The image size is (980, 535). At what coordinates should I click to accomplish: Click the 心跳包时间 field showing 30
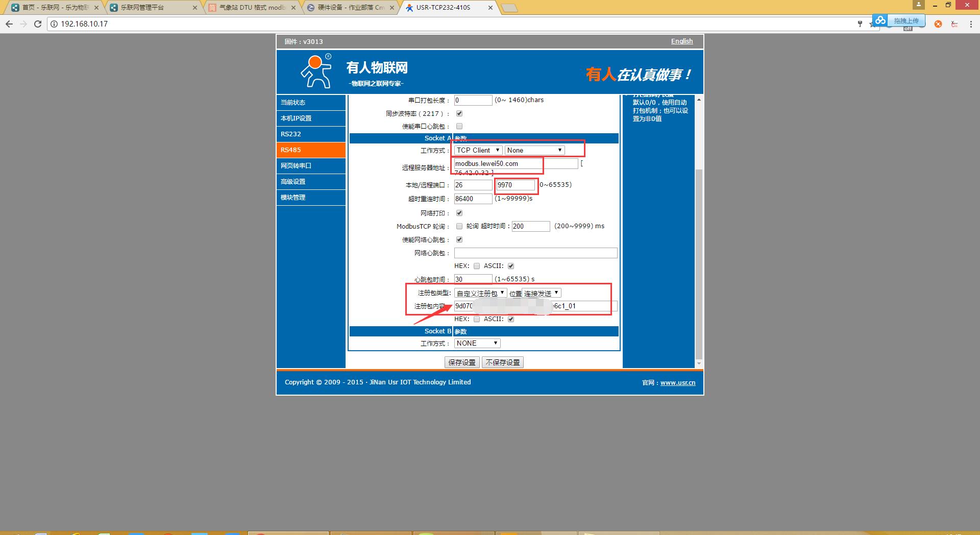(x=473, y=279)
